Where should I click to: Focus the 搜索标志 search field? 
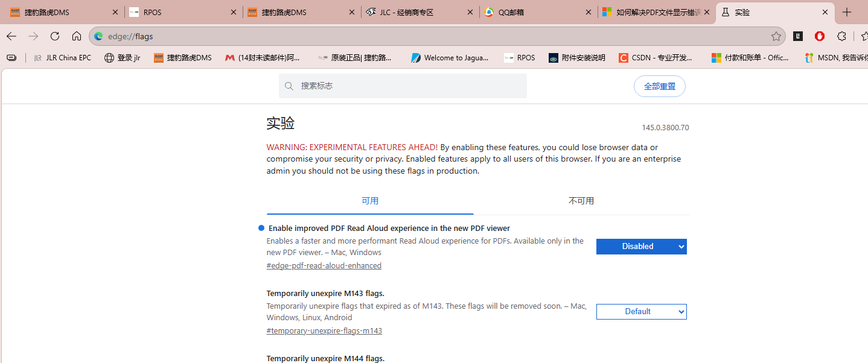pos(403,86)
